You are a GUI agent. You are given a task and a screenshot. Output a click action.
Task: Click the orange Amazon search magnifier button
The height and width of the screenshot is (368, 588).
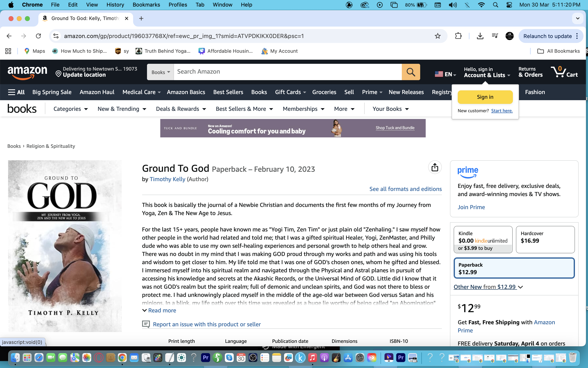click(x=411, y=72)
